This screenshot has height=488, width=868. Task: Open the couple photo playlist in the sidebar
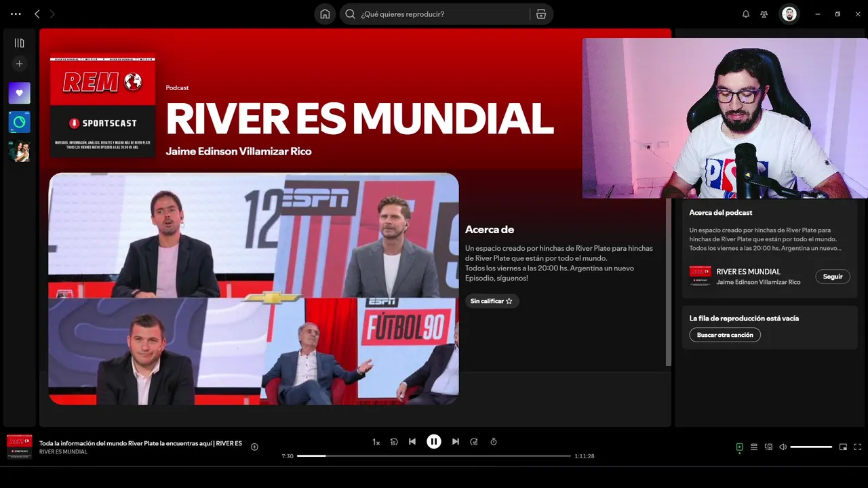click(x=19, y=151)
